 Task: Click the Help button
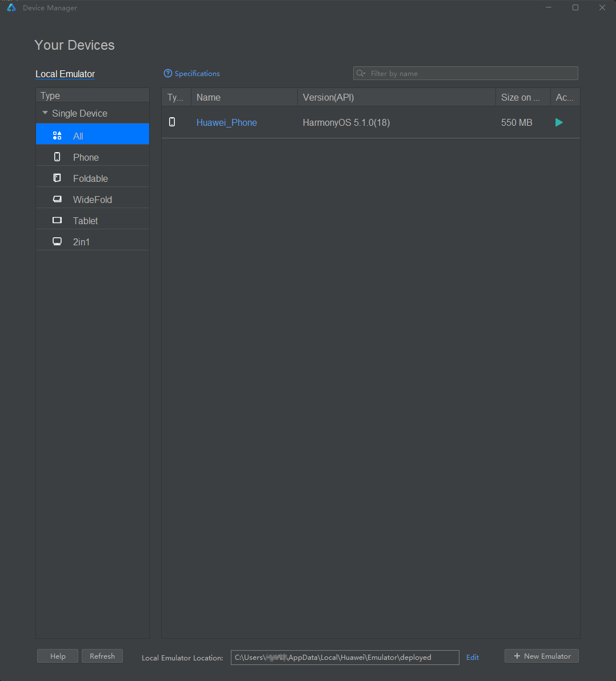point(58,656)
